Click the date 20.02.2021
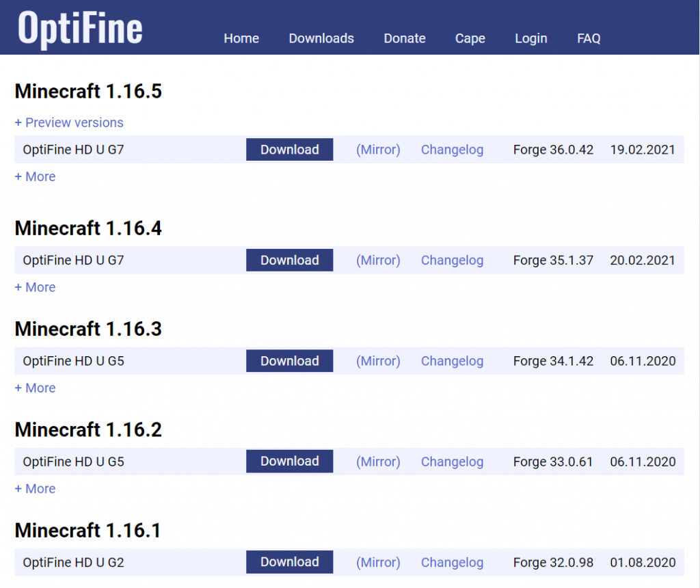The image size is (700, 588). coord(643,260)
